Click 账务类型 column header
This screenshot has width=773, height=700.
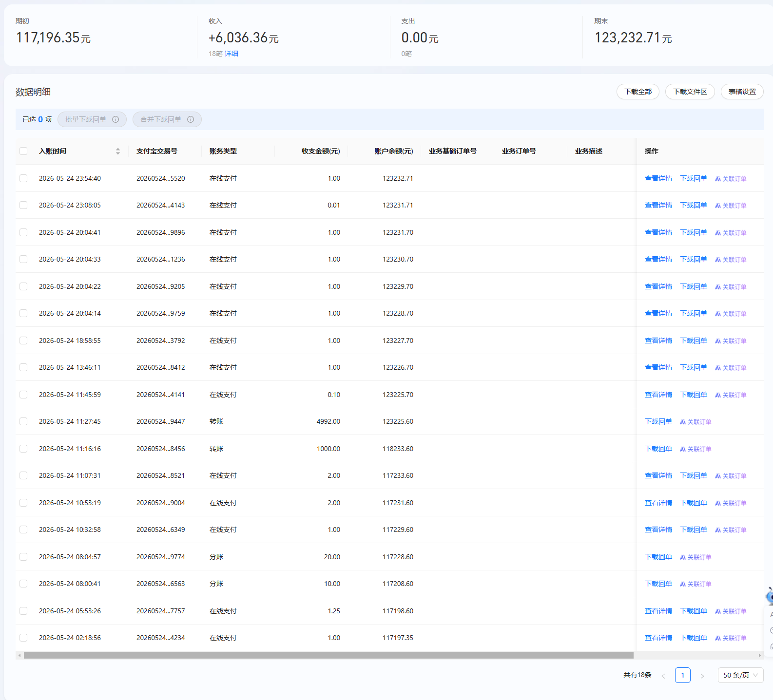click(223, 151)
